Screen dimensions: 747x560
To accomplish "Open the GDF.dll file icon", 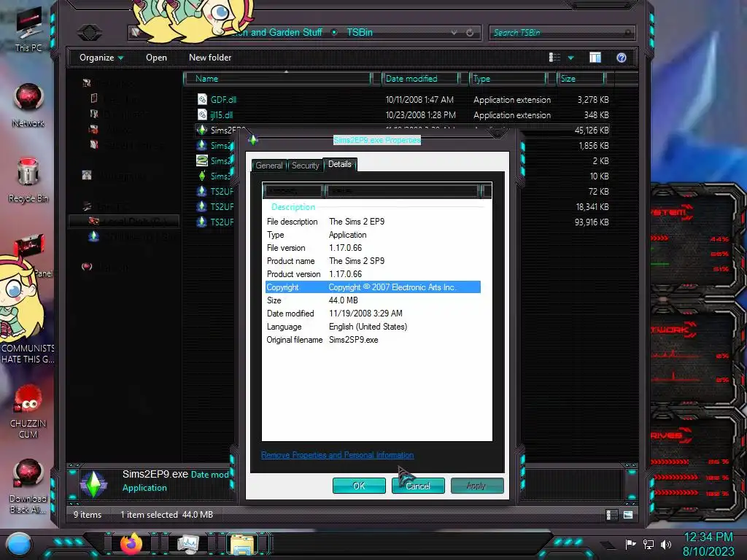I will click(x=202, y=99).
